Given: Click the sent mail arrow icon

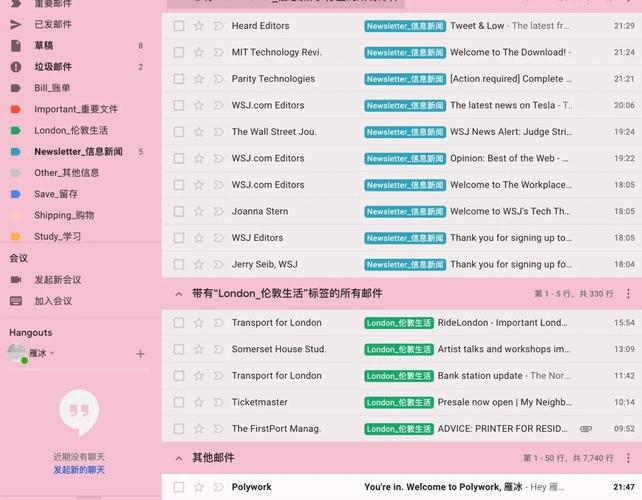Looking at the screenshot, I should point(16,25).
